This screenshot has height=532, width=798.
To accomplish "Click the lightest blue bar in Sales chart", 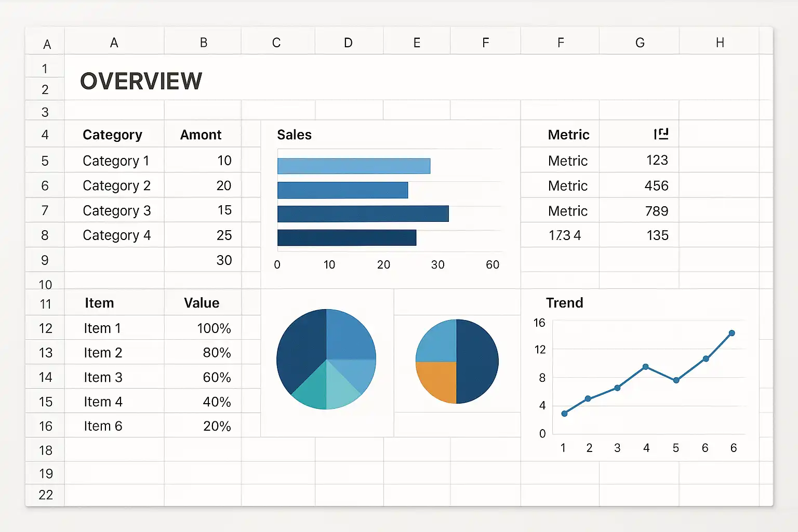I will pyautogui.click(x=354, y=166).
